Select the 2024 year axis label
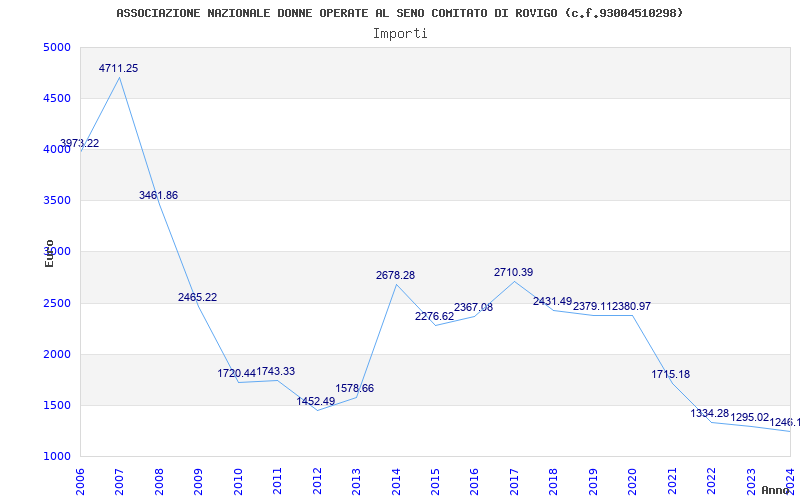The image size is (800, 500). [x=790, y=478]
